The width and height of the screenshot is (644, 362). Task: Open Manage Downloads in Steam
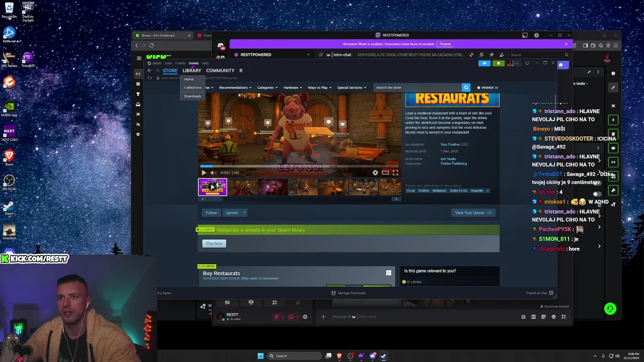[x=348, y=293]
